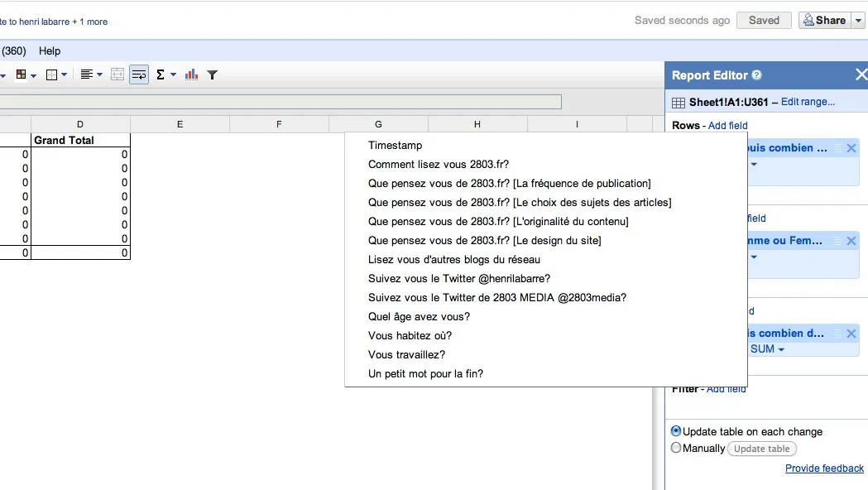Click drag handle of "uis combien" field
The image size is (868, 490).
tap(838, 148)
